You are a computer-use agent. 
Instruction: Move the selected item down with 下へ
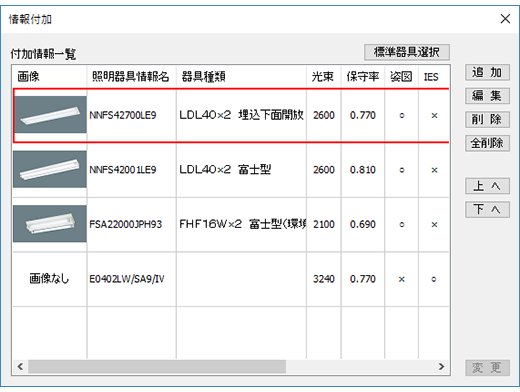487,210
